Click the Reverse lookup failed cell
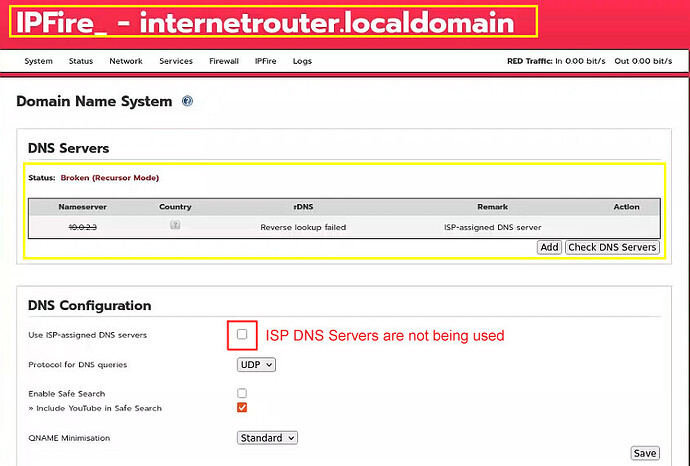The height and width of the screenshot is (466, 690). click(x=303, y=227)
